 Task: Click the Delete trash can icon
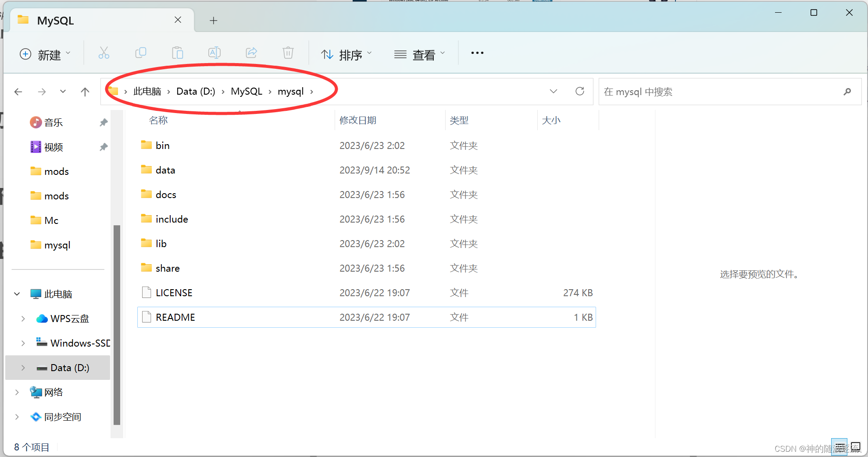click(x=288, y=53)
